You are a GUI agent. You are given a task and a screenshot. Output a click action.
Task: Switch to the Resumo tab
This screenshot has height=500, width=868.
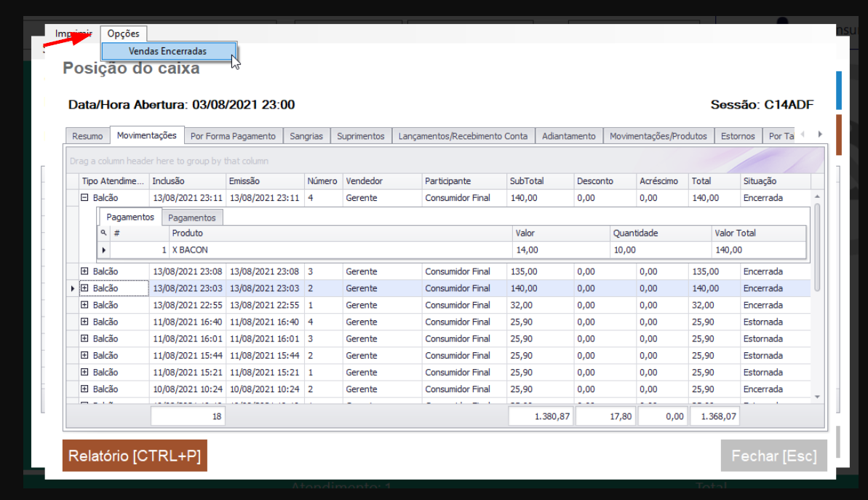[x=87, y=136]
